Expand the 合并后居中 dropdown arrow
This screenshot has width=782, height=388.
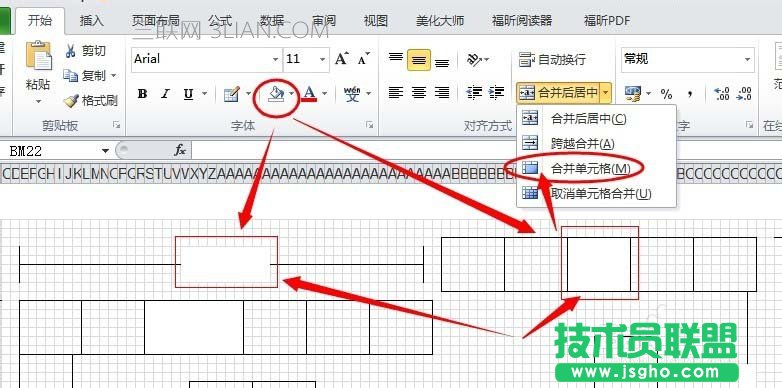click(605, 92)
